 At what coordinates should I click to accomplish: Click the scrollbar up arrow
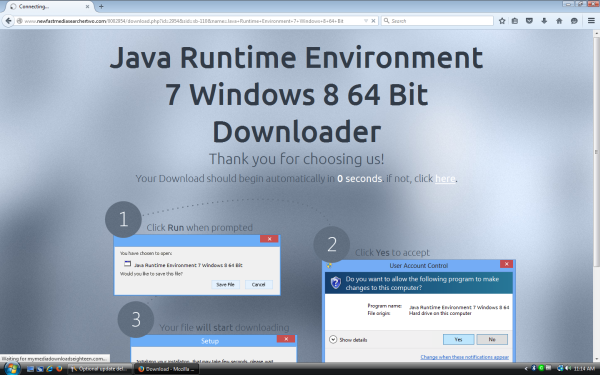click(596, 34)
